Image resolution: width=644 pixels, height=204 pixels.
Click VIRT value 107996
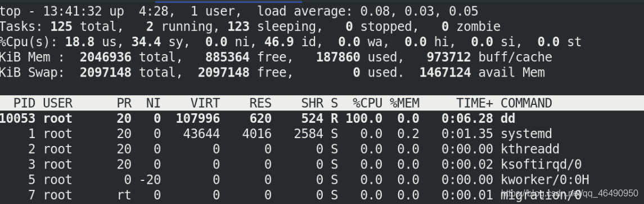pyautogui.click(x=198, y=118)
